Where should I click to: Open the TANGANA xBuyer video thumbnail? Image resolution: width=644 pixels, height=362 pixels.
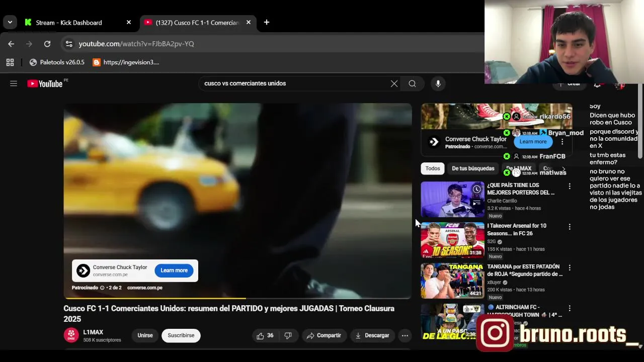coord(452,281)
